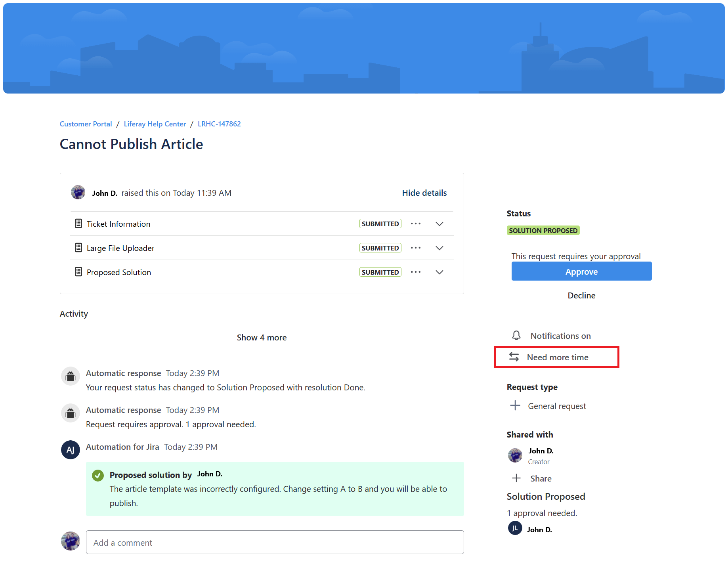The image size is (728, 581).
Task: Open the three-dot menu for Proposed Solution
Action: [415, 272]
